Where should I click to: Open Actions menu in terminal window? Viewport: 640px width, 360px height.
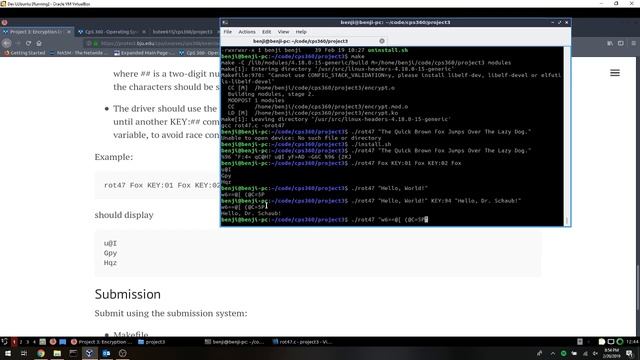[x=247, y=32]
